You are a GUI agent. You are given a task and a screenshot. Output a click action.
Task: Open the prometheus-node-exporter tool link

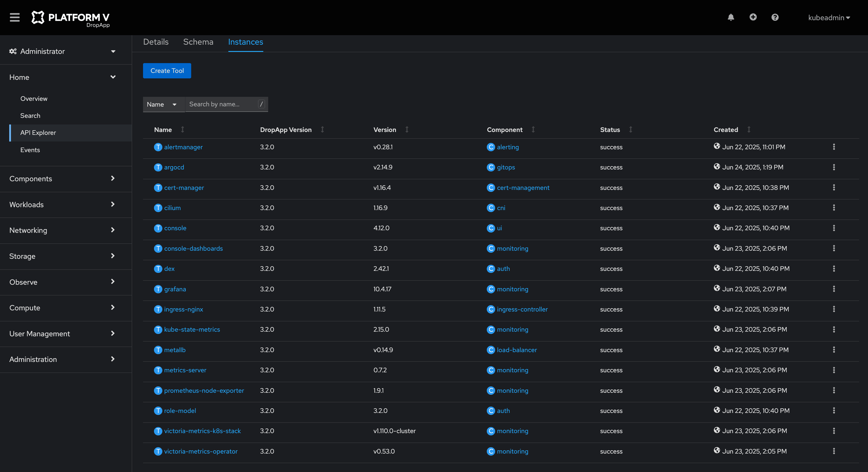point(204,390)
